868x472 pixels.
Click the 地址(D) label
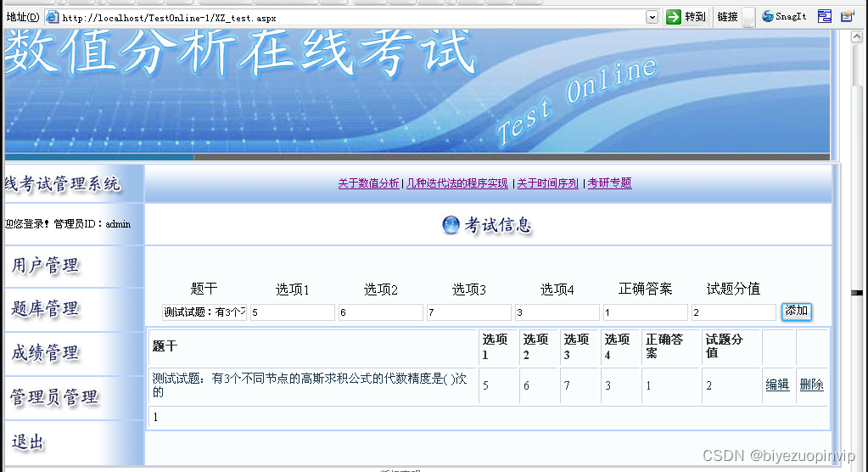pyautogui.click(x=23, y=17)
